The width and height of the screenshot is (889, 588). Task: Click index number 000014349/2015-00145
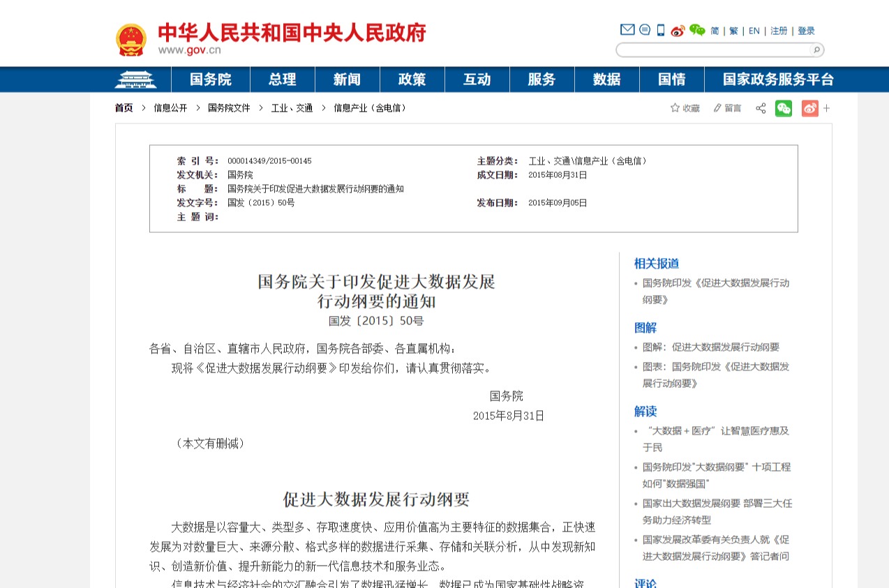pyautogui.click(x=269, y=161)
